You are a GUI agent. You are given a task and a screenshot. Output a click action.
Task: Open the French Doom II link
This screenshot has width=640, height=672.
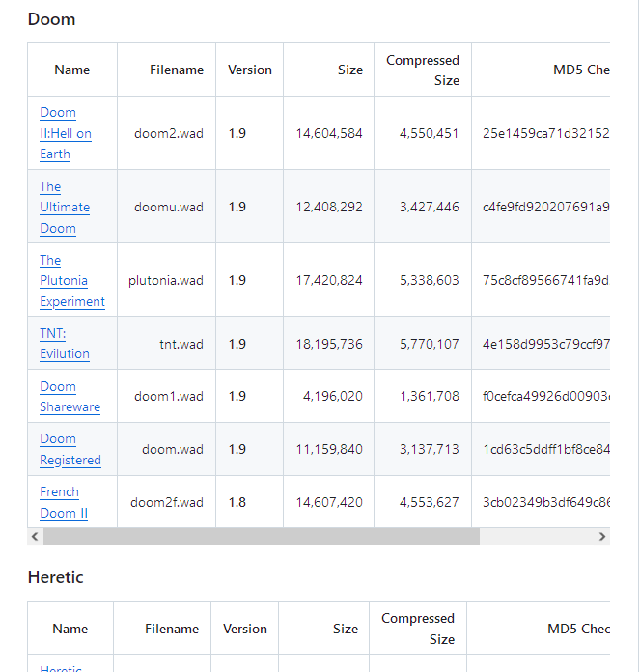pos(64,502)
